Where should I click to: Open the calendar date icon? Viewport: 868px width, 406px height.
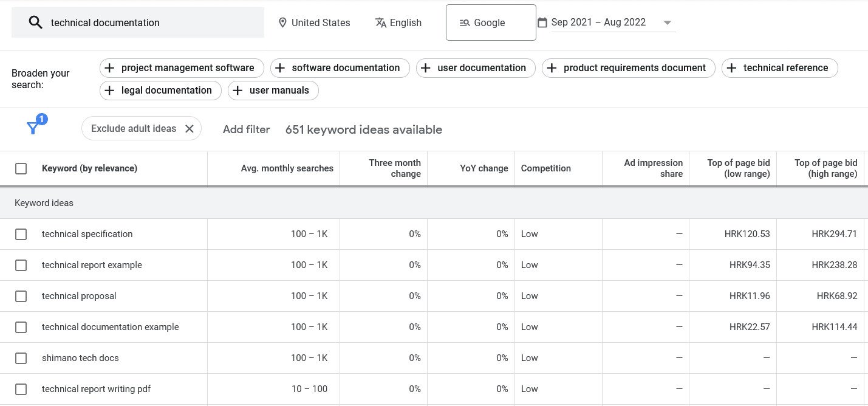542,22
